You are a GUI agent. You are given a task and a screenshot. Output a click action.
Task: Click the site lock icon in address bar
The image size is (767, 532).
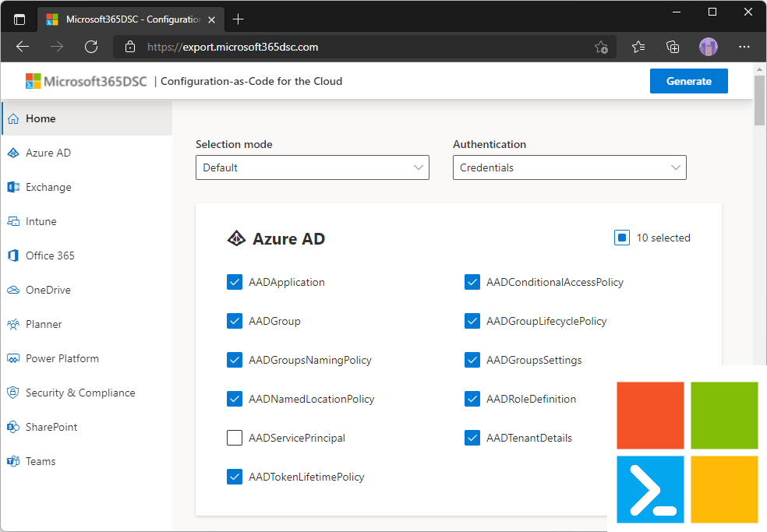[x=130, y=47]
